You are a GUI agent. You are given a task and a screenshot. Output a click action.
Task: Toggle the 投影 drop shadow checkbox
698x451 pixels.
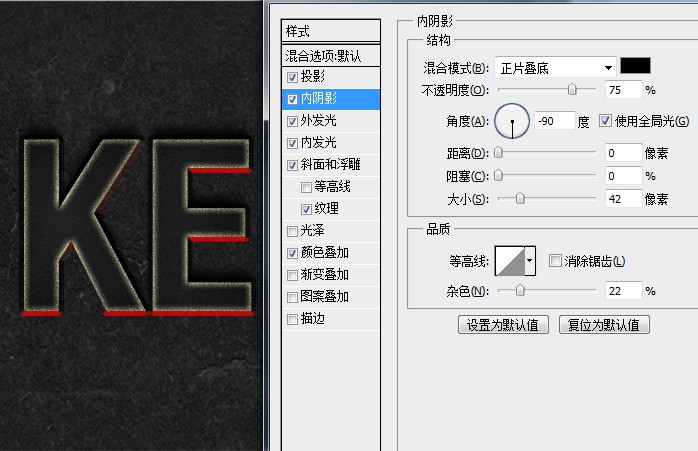click(x=292, y=77)
